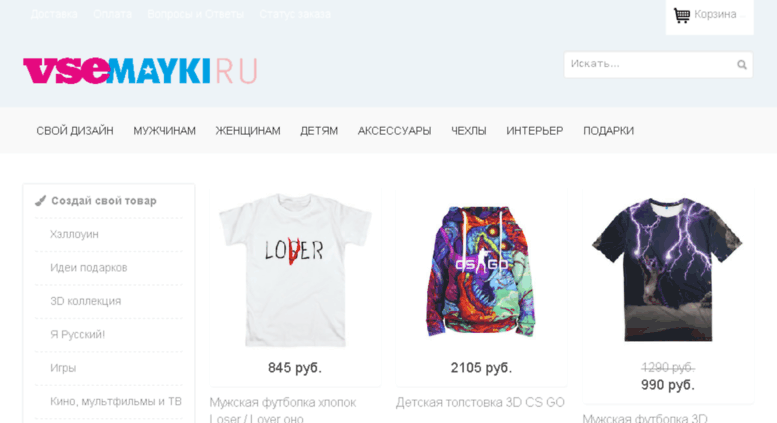Screen dimensions: 777x423
Task: Open the Доставка link
Action: 54,14
